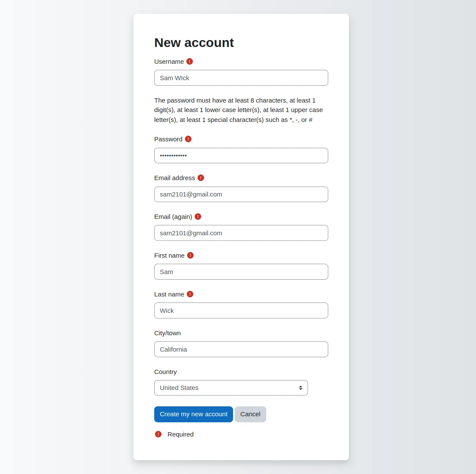Click the required icon beside Last name
Screen dimensions: 476x474
pyautogui.click(x=190, y=294)
